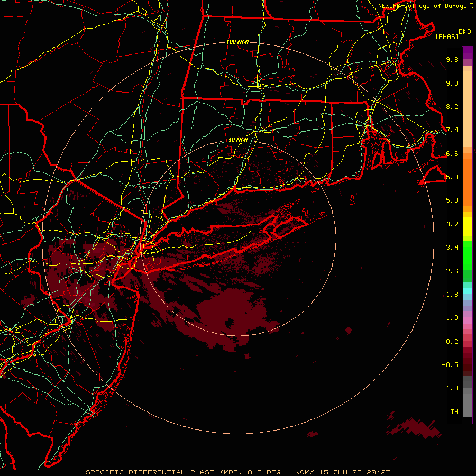Click the 5.0 value on the color scale
Screen dimensions: 476x476
click(x=452, y=200)
